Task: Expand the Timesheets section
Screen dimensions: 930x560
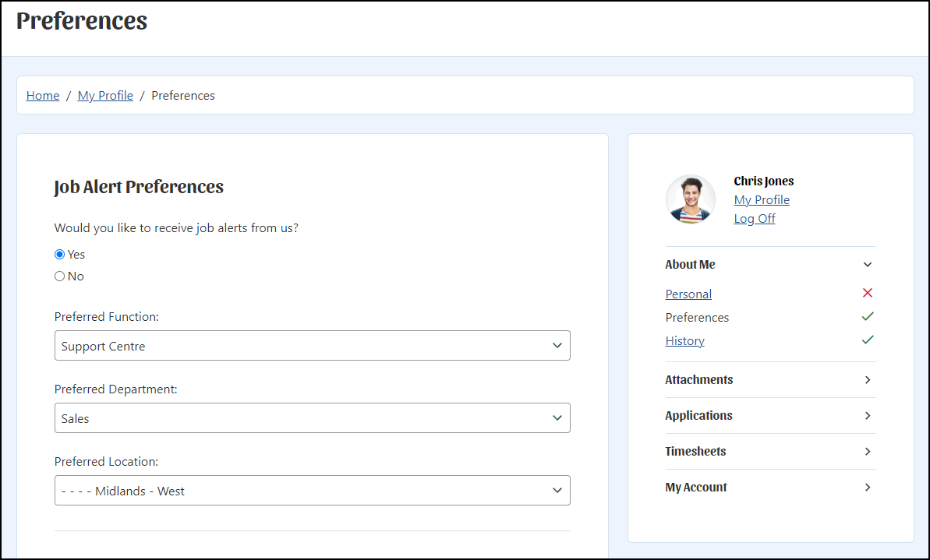Action: tap(867, 451)
